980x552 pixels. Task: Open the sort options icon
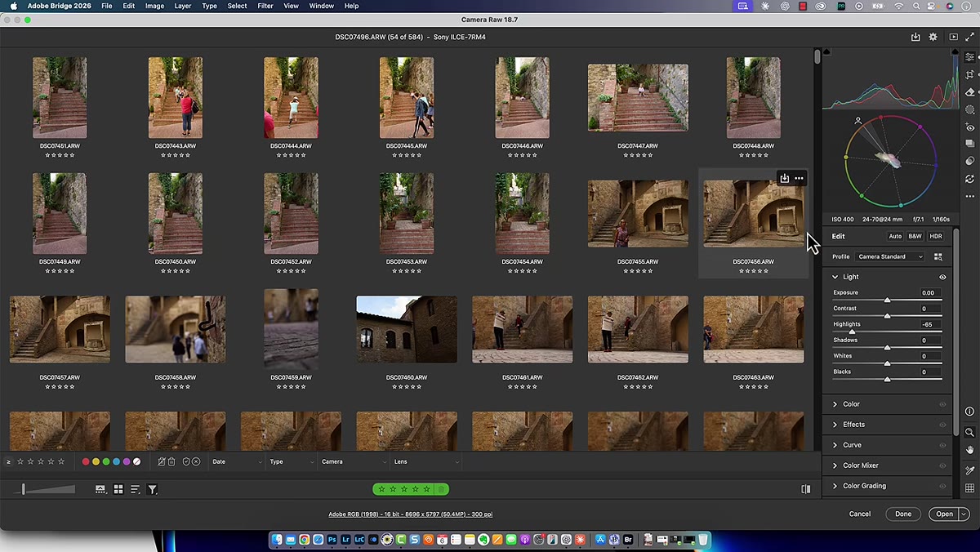point(136,489)
